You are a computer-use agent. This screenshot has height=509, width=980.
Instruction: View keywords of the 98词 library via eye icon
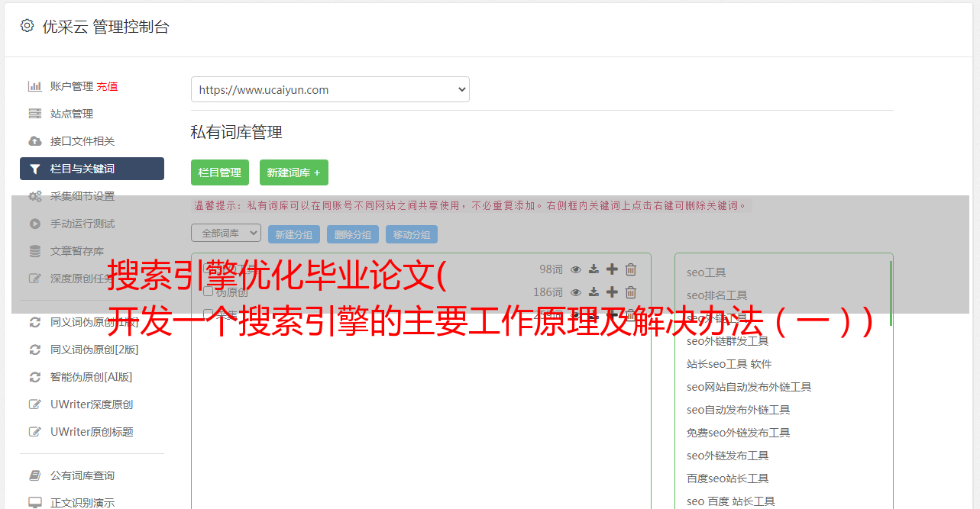[x=576, y=269]
